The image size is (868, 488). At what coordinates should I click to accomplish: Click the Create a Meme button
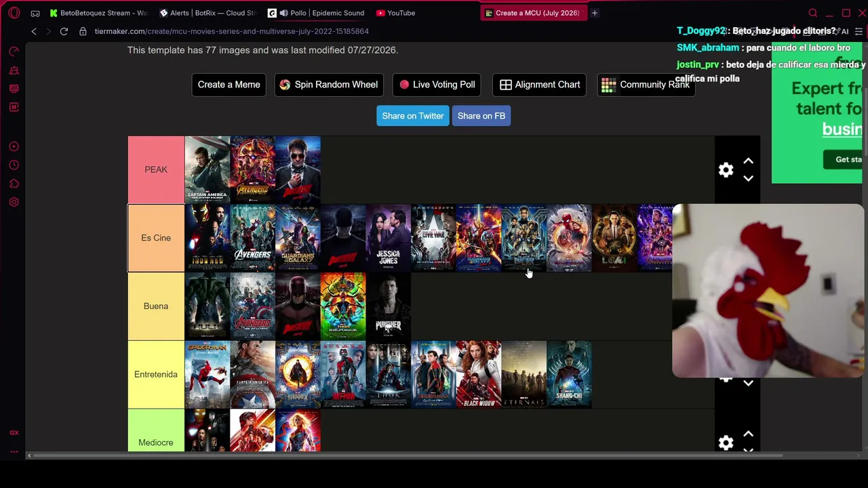(229, 85)
